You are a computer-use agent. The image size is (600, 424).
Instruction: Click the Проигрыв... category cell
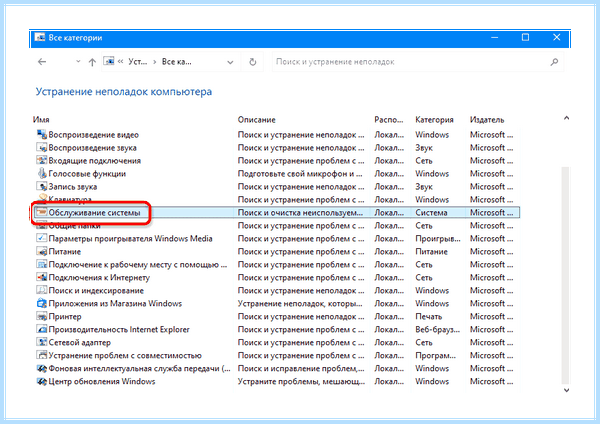click(438, 239)
